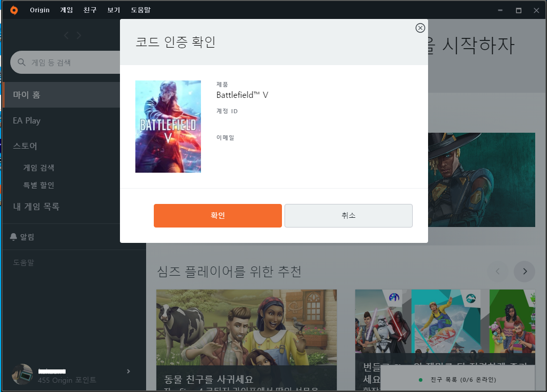Open the 친구 목록 chat bar
The height and width of the screenshot is (392, 547).
pos(458,380)
